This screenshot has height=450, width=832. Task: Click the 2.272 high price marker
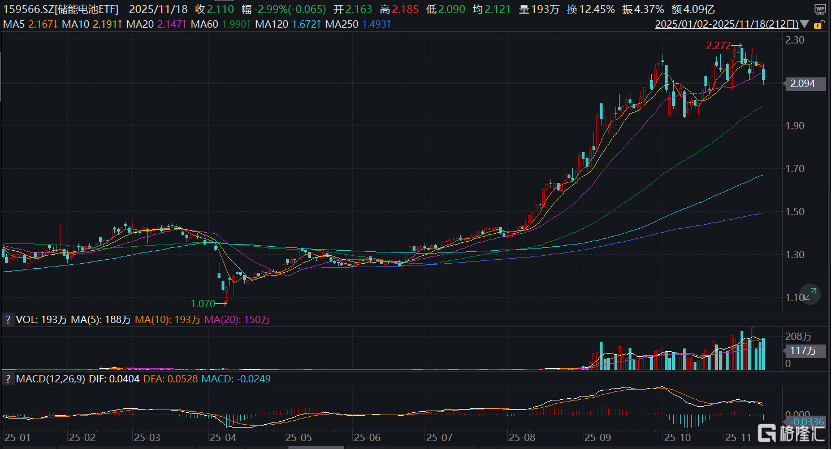tap(720, 46)
